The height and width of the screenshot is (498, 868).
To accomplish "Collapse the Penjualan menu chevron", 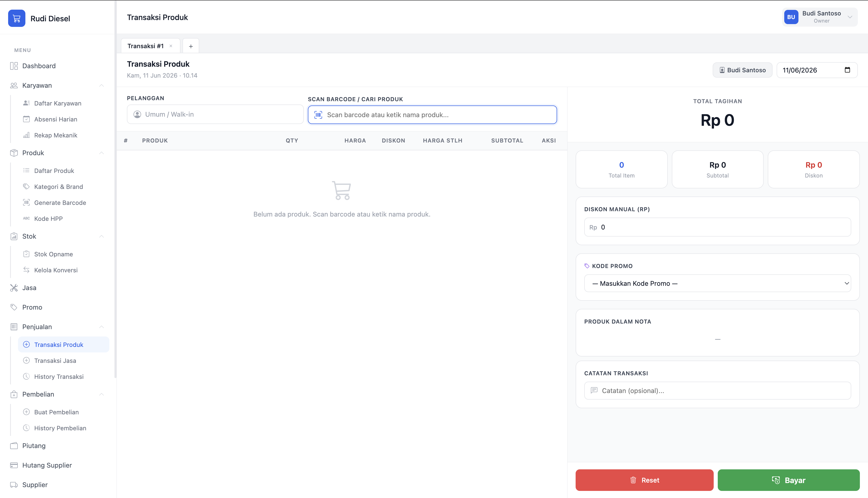I will pos(101,327).
